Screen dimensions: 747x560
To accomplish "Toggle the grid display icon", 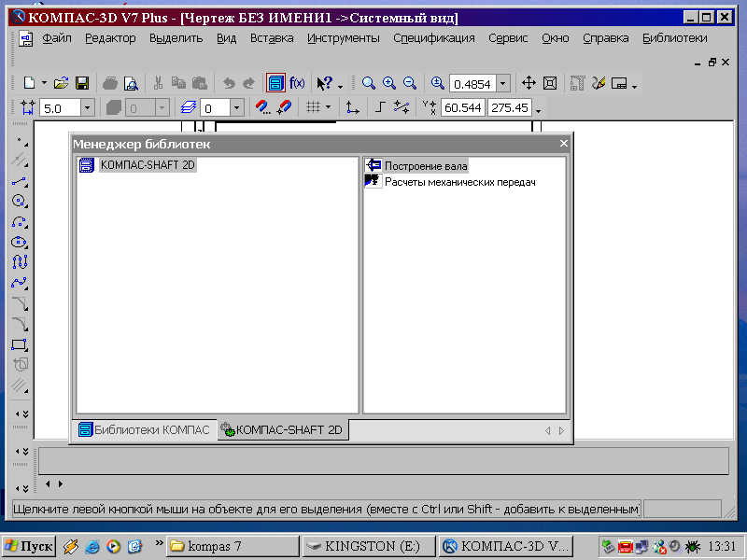I will (x=313, y=107).
